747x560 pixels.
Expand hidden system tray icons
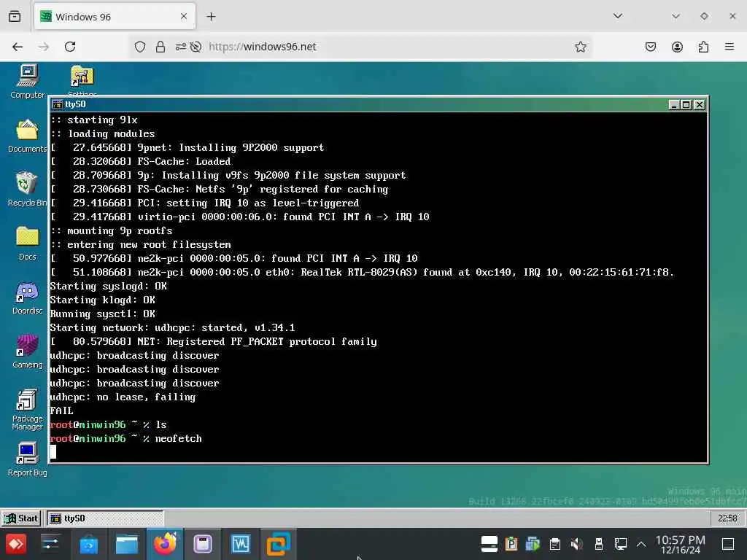coord(641,544)
